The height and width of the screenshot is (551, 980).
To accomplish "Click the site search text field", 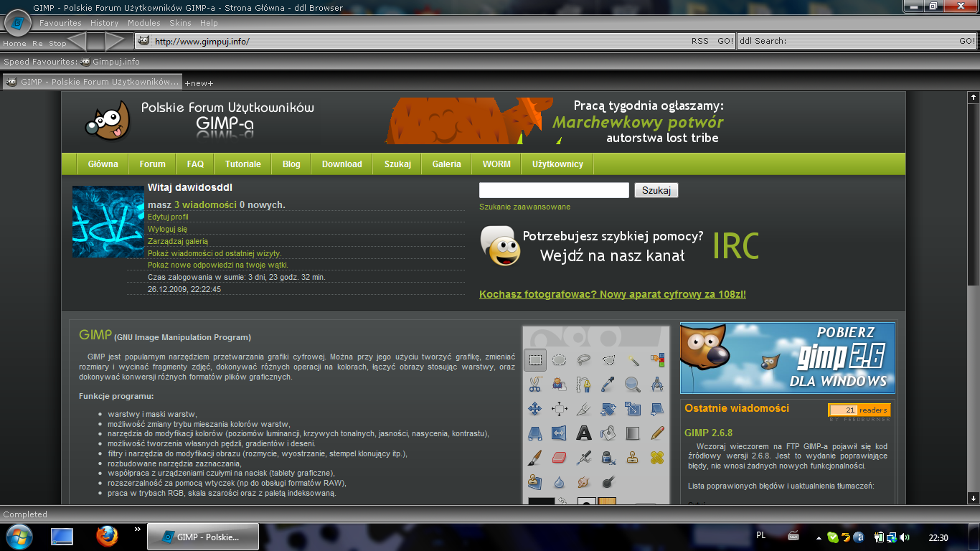I will [554, 190].
